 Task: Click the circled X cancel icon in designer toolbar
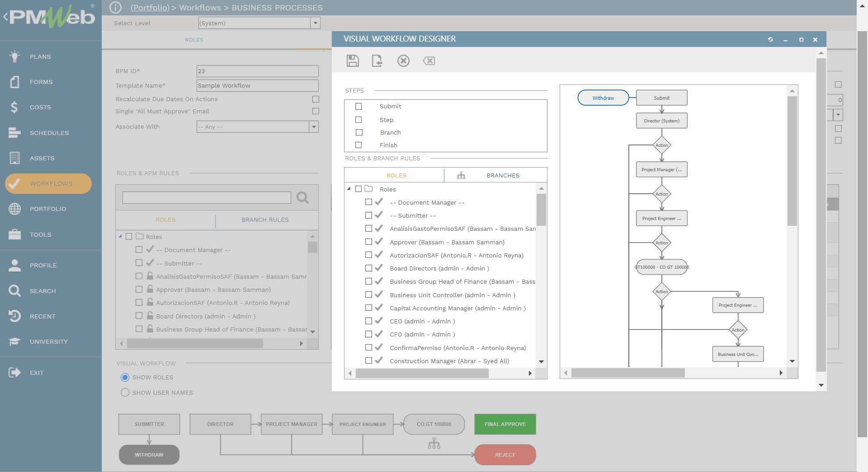tap(404, 61)
